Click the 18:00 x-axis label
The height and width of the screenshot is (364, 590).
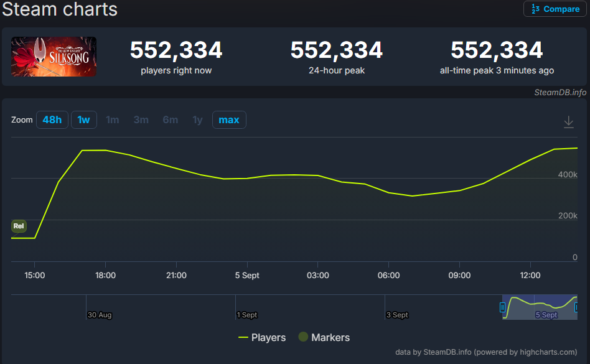click(x=105, y=275)
